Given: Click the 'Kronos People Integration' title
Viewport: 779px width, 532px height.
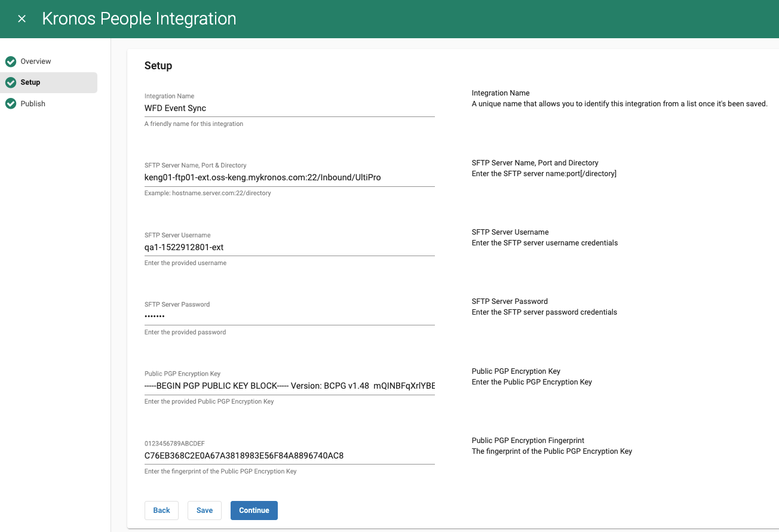Looking at the screenshot, I should pyautogui.click(x=139, y=19).
